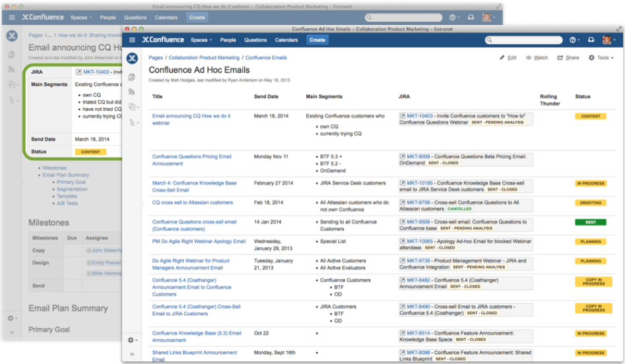Expand the front window sidebar with double chevron
The image size is (625, 364).
tap(132, 354)
